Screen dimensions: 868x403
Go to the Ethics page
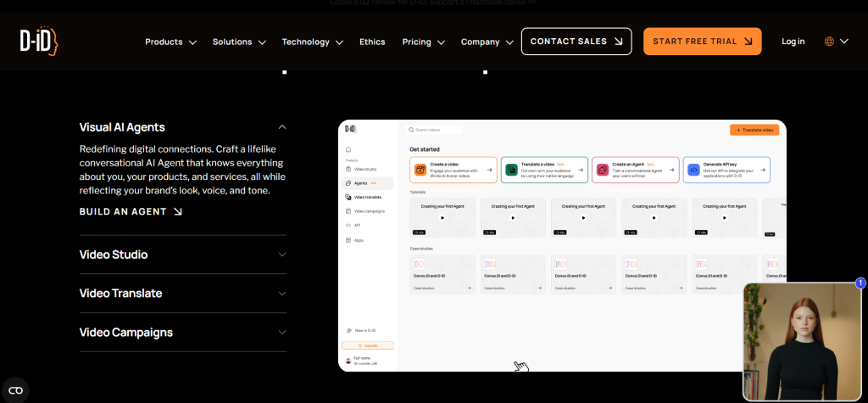[x=372, y=42]
